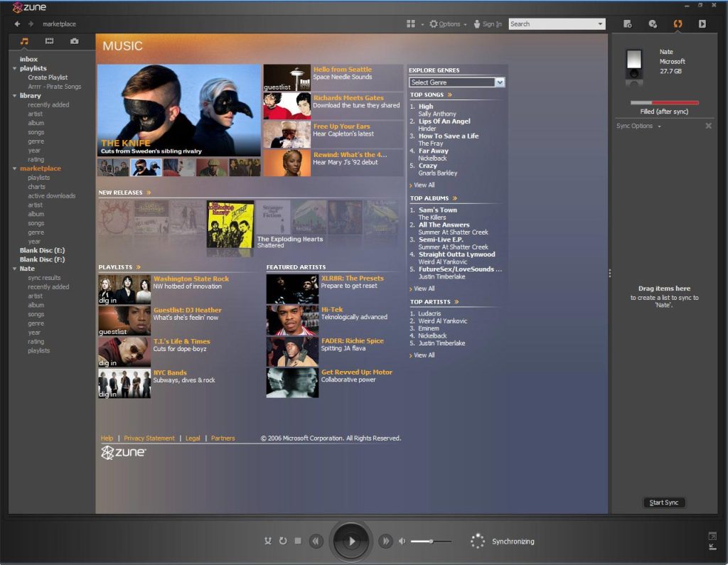Toggle shuffle playback
This screenshot has width=728, height=565.
point(268,541)
